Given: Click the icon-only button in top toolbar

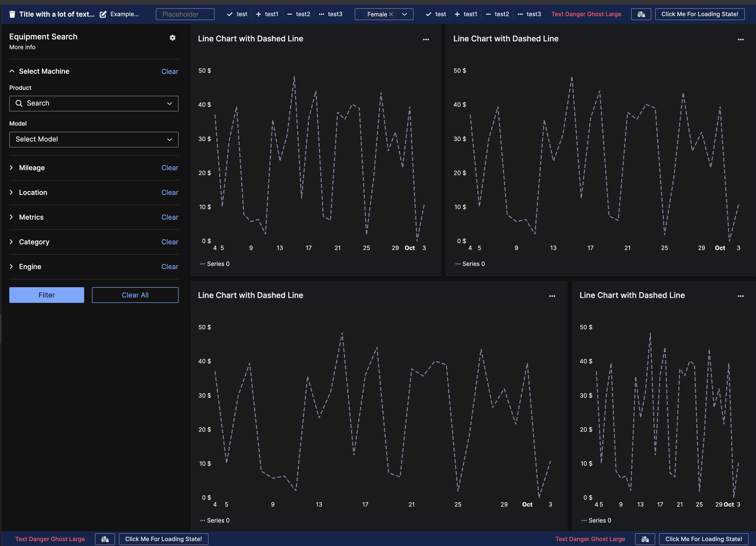Looking at the screenshot, I should coord(641,14).
